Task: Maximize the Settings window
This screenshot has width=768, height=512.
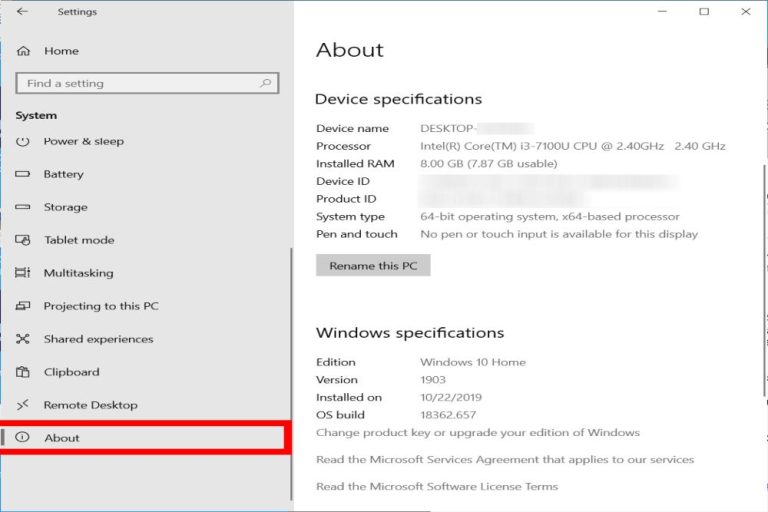Action: click(703, 12)
